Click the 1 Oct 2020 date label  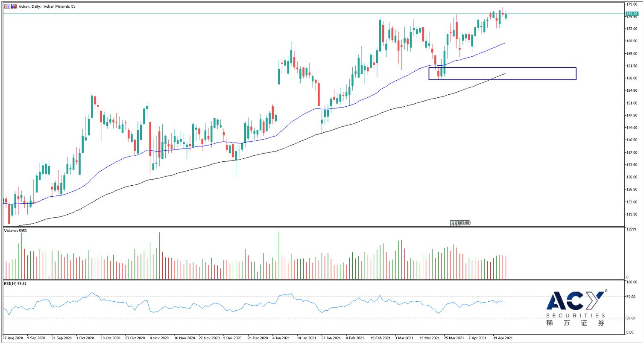pyautogui.click(x=85, y=338)
